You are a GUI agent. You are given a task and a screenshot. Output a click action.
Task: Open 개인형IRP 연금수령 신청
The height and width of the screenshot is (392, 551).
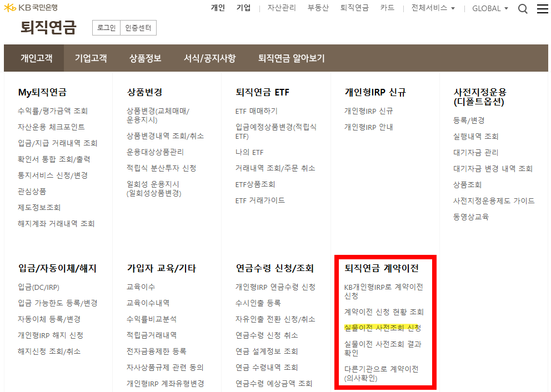click(275, 287)
